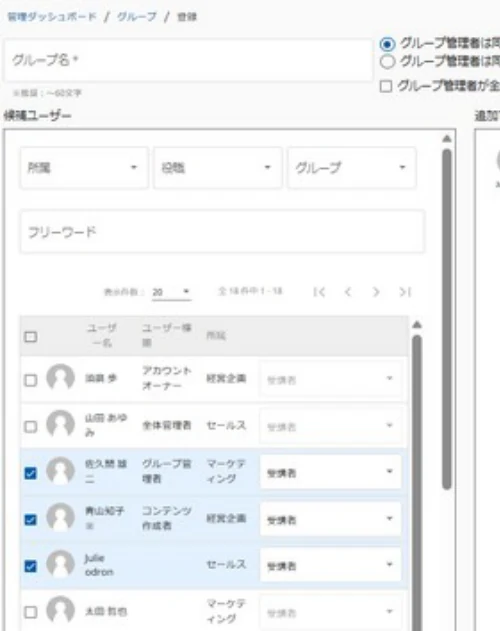The image size is (500, 631).
Task: Click the avatar in the コンテンツ作成者 row
Action: (x=60, y=518)
